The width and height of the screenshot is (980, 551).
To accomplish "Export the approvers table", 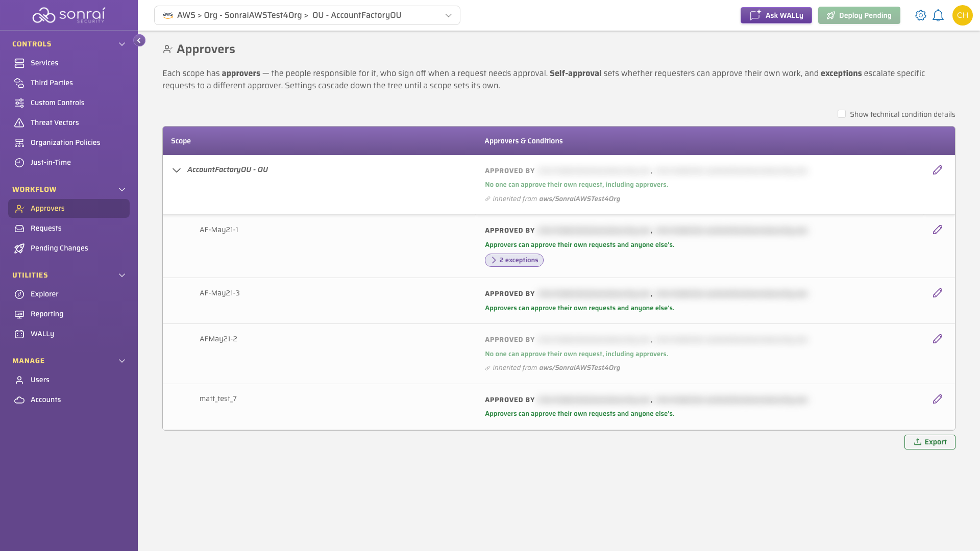I will pyautogui.click(x=929, y=442).
